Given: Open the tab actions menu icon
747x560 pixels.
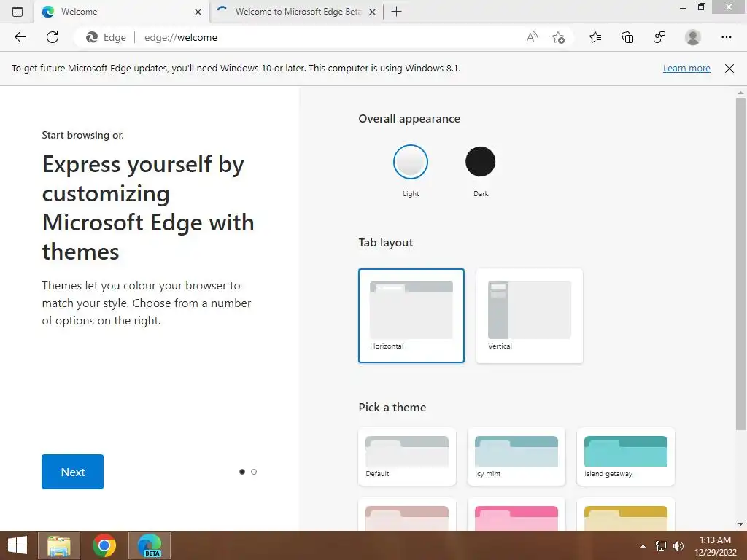Looking at the screenshot, I should click(18, 12).
